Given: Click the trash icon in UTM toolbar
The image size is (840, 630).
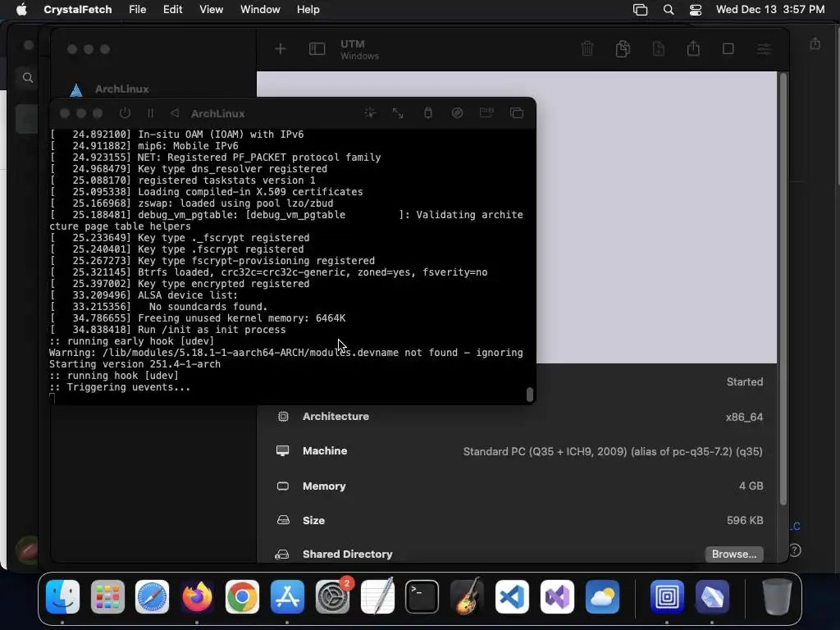Looking at the screenshot, I should (587, 48).
